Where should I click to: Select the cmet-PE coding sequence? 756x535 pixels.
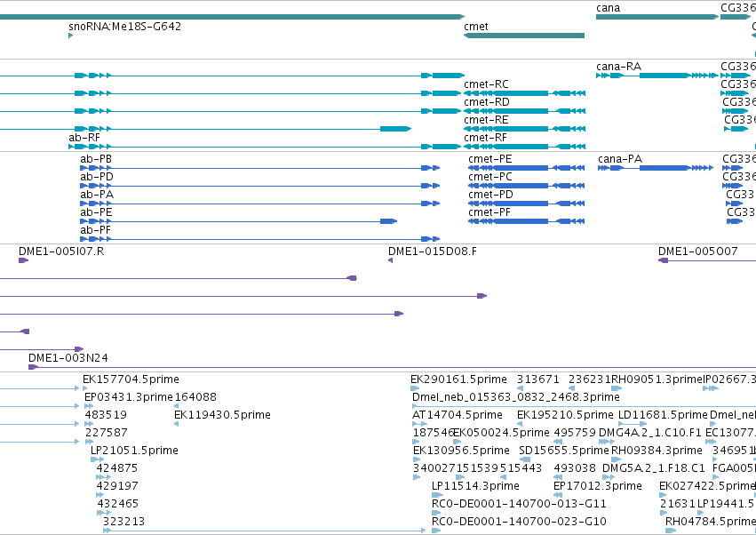pos(527,168)
